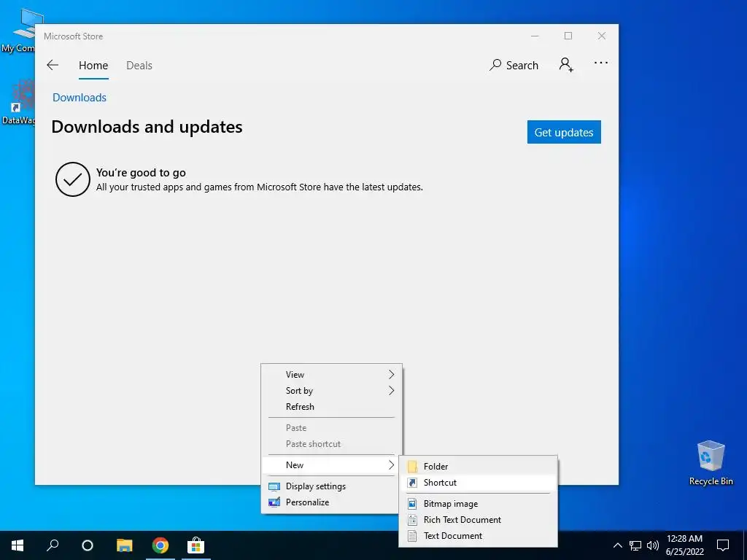Minimize the Microsoft Store window
The image size is (747, 560).
pyautogui.click(x=535, y=36)
